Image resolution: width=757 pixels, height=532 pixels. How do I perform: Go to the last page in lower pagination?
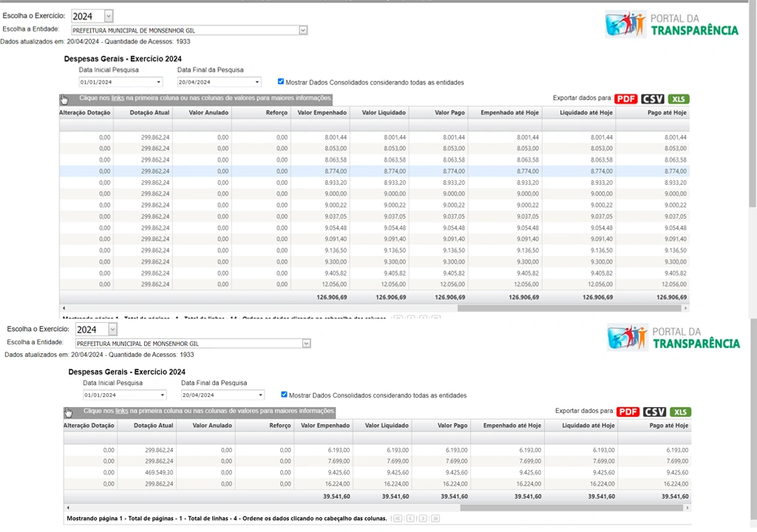[x=435, y=519]
